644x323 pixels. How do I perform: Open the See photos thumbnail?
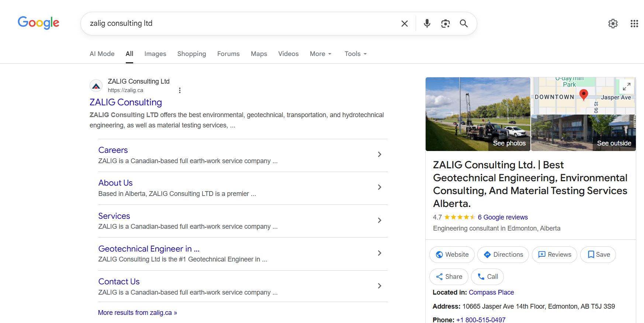478,114
